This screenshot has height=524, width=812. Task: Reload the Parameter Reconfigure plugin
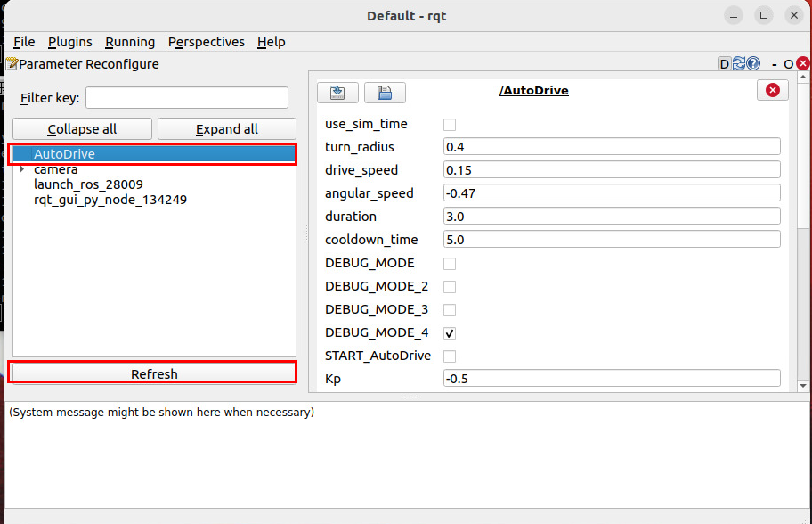point(739,63)
